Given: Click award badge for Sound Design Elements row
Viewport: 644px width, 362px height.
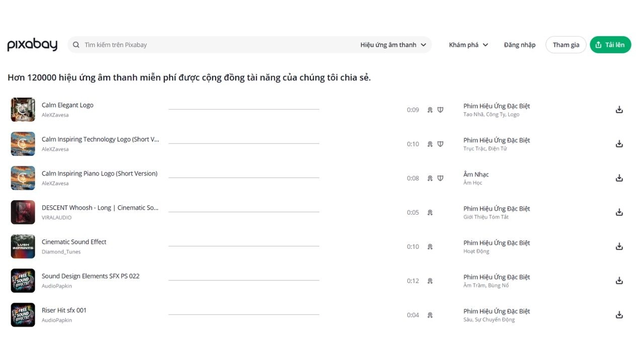Looking at the screenshot, I should [x=430, y=281].
